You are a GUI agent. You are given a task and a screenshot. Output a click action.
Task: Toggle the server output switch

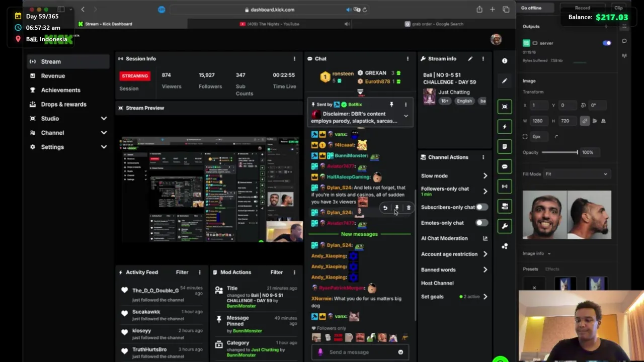coord(607,43)
